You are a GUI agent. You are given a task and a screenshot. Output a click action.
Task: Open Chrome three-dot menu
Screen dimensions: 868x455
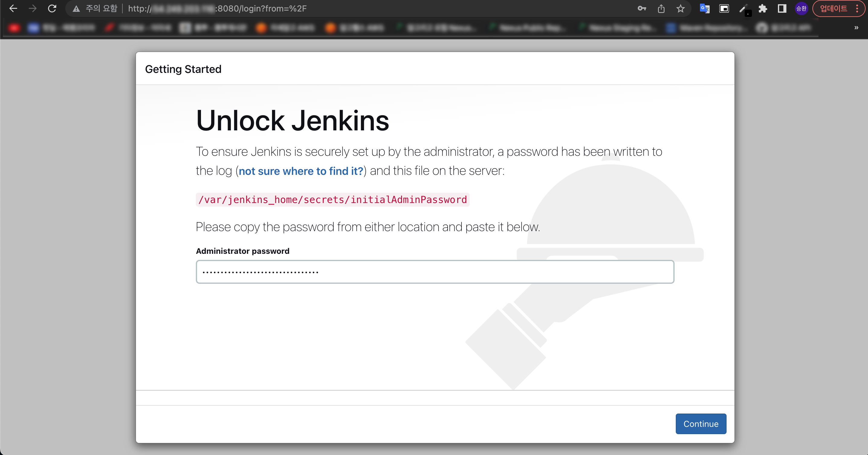tap(857, 8)
